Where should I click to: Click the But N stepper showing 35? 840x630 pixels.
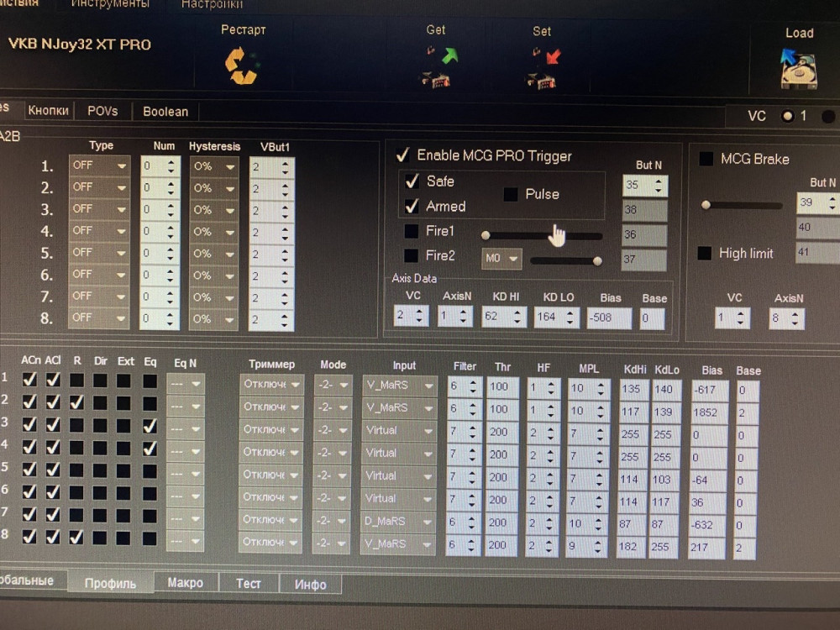645,186
